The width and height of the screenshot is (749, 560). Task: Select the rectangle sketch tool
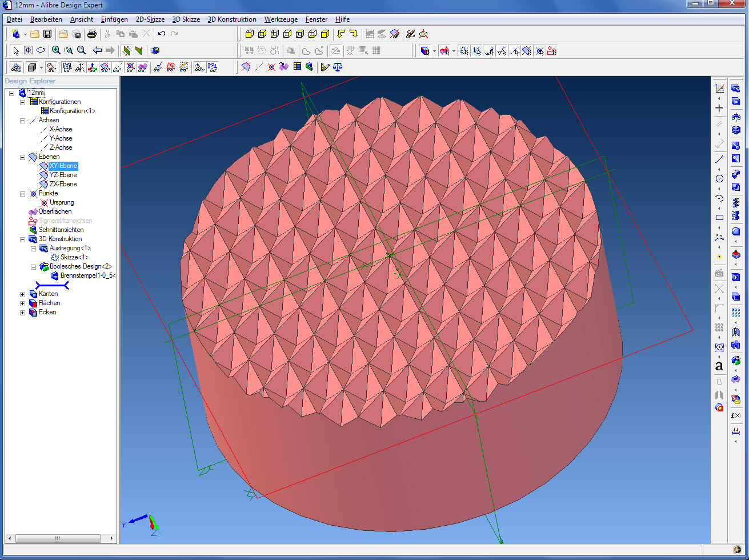[x=719, y=217]
